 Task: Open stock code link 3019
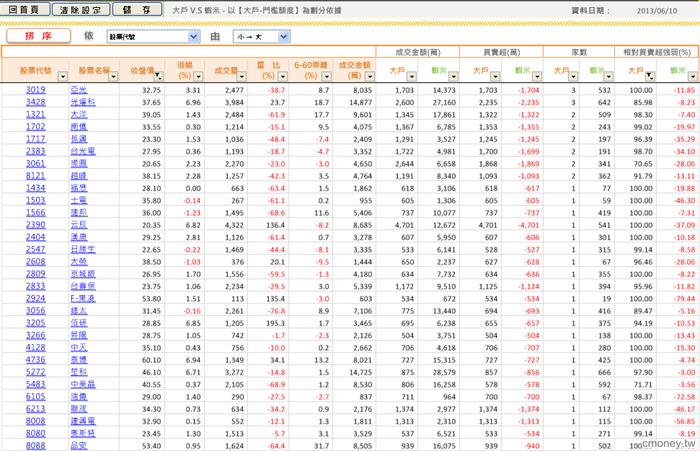36,90
